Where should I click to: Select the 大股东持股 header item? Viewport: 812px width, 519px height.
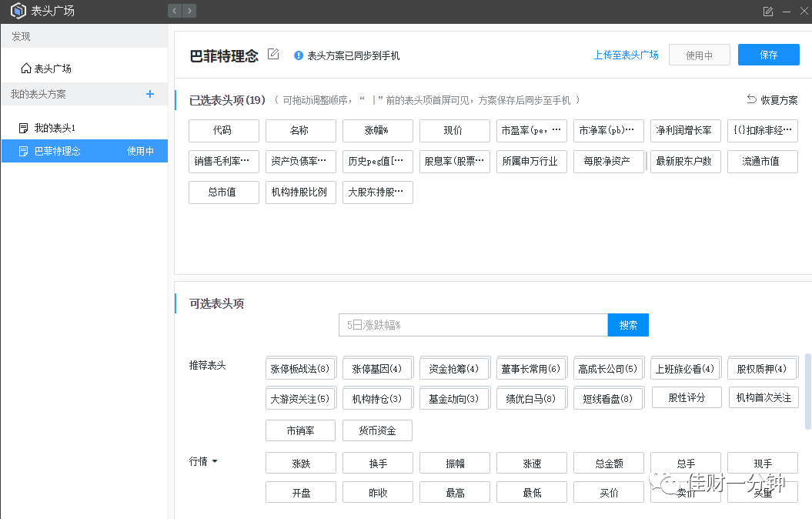[x=377, y=193]
